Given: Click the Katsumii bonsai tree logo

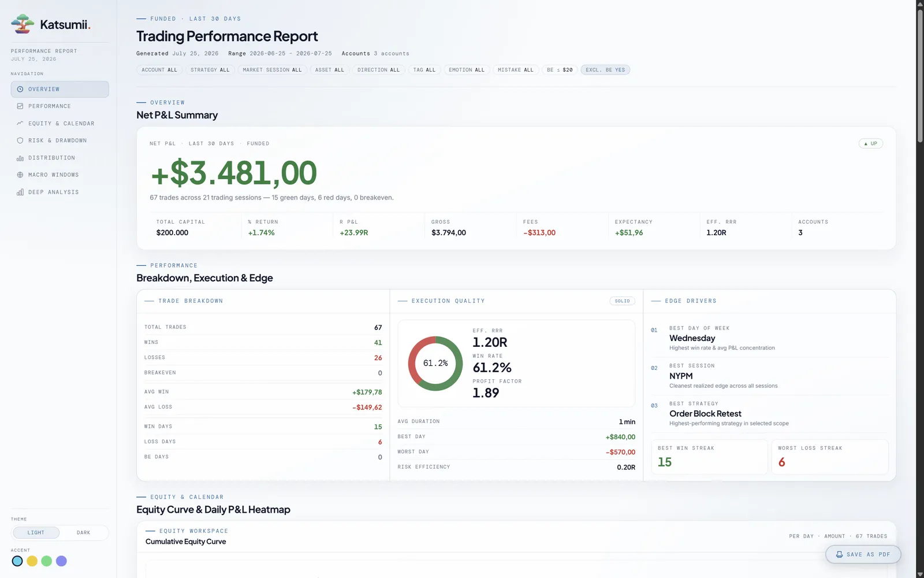Looking at the screenshot, I should (x=23, y=24).
